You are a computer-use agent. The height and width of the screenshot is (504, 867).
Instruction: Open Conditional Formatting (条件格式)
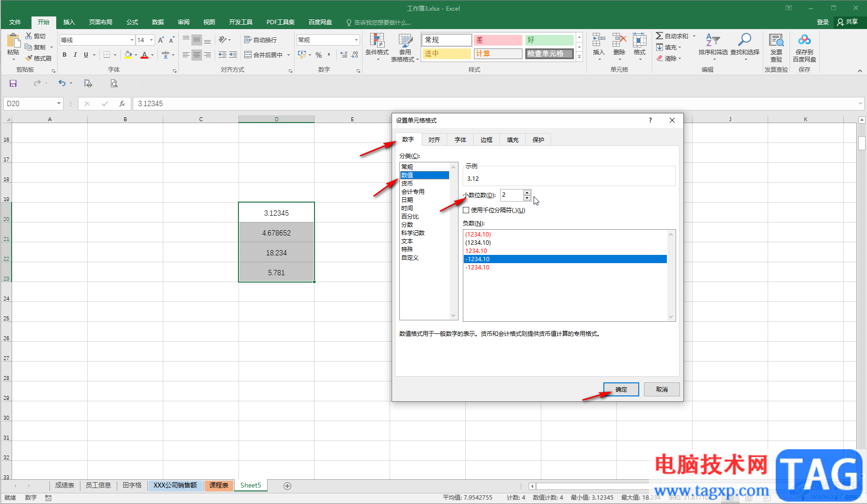[377, 47]
